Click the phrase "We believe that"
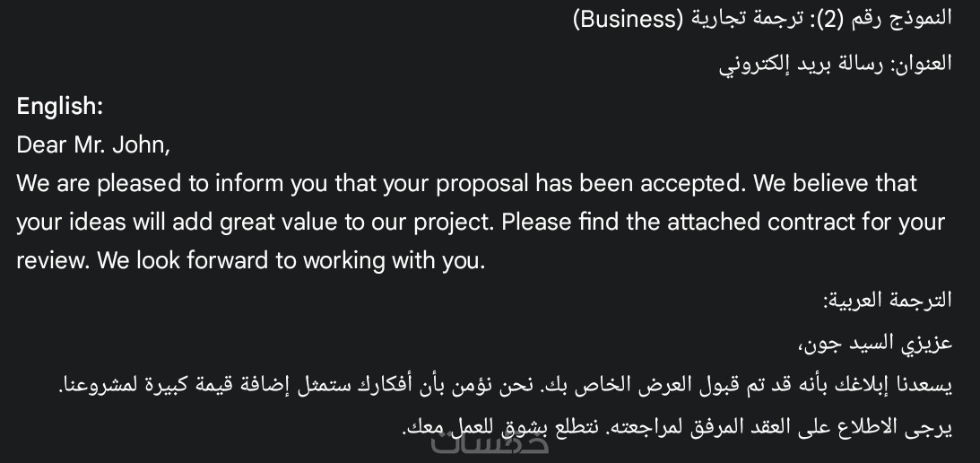Image resolution: width=980 pixels, height=463 pixels. coord(836,183)
